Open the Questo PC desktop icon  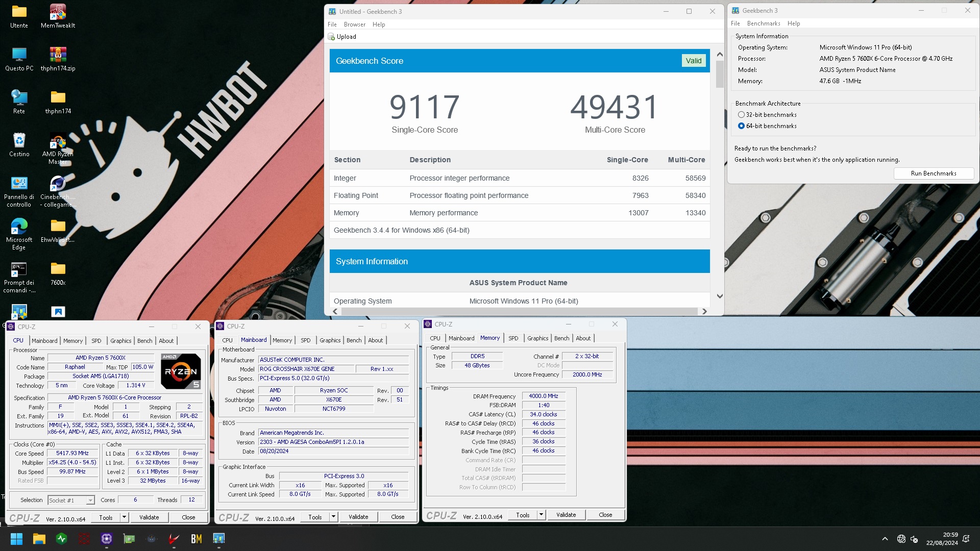[x=19, y=59]
